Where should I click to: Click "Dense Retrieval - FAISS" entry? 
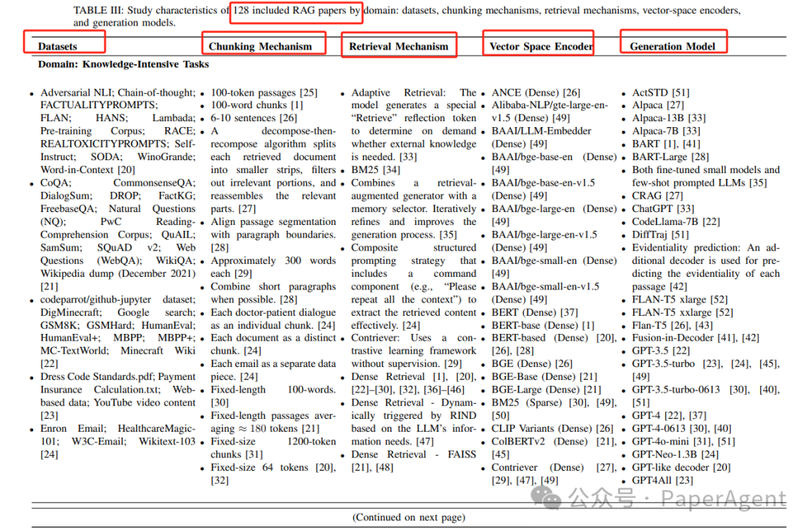tap(414, 461)
